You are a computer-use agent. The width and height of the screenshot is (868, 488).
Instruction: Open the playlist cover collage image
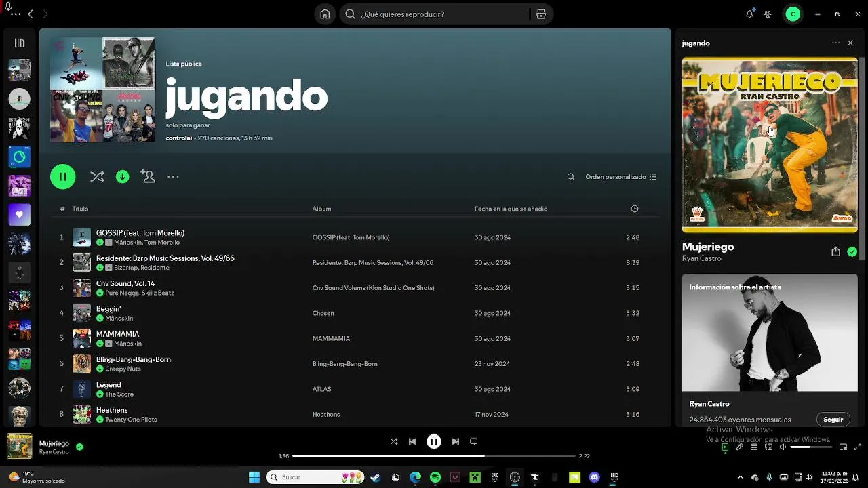coord(102,89)
